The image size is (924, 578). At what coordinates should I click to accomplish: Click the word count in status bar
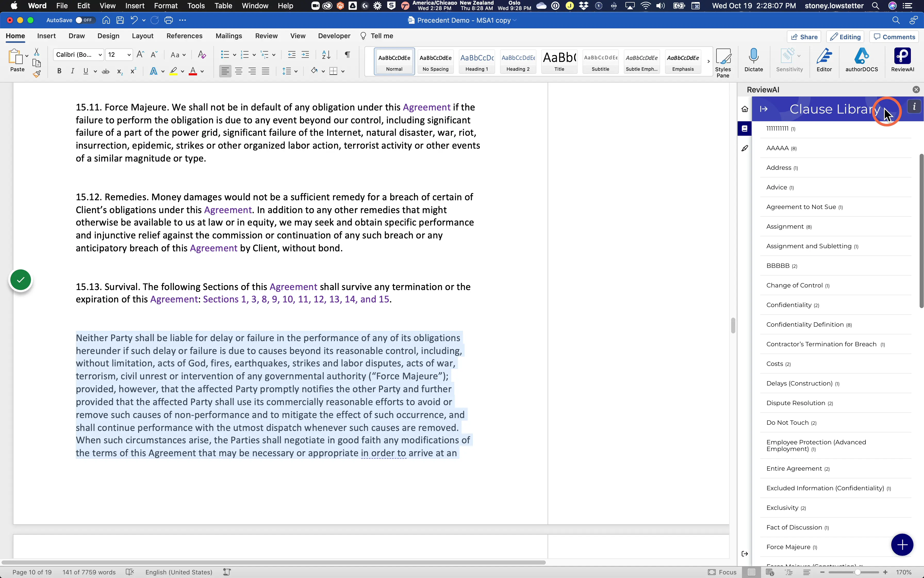tap(89, 572)
